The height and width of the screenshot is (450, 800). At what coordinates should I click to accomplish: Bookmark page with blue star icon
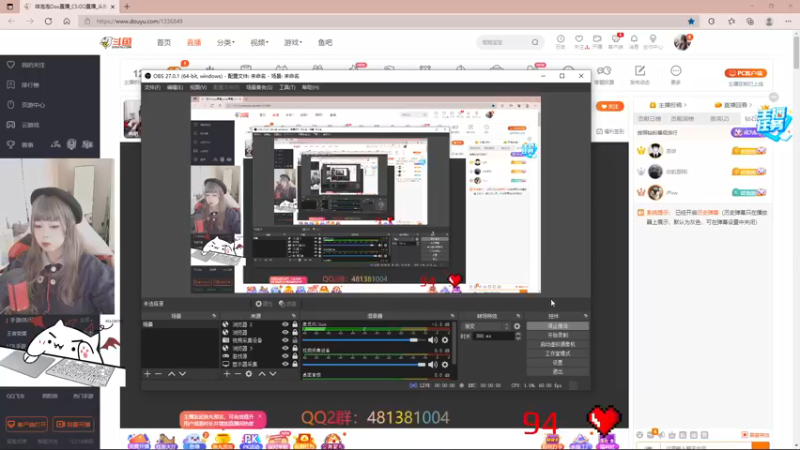[691, 21]
